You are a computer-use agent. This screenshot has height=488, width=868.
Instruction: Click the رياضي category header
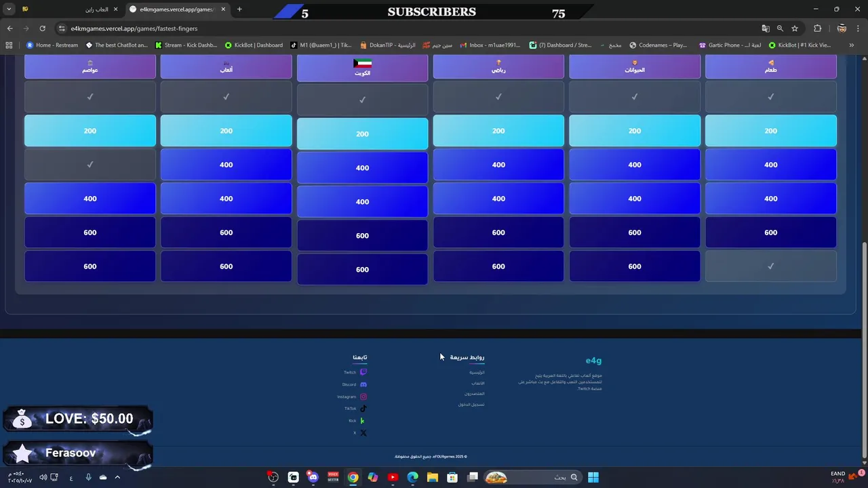(x=498, y=66)
